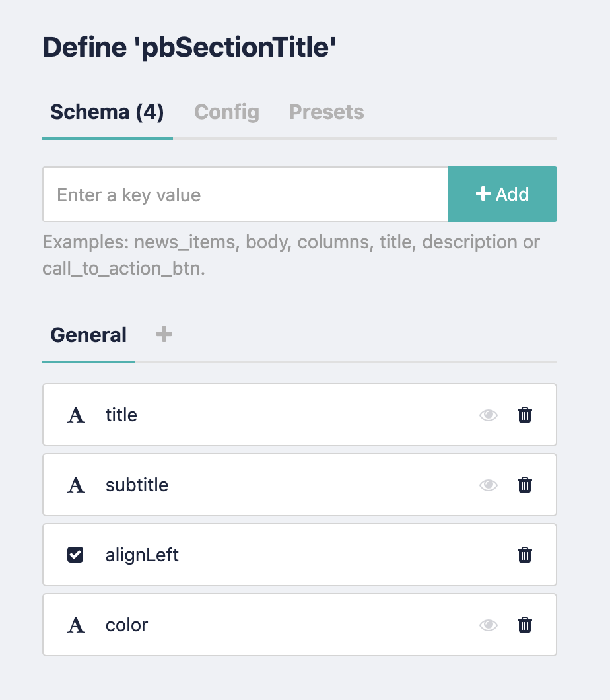Viewport: 610px width, 700px height.
Task: Open the Presets tab
Action: [327, 112]
